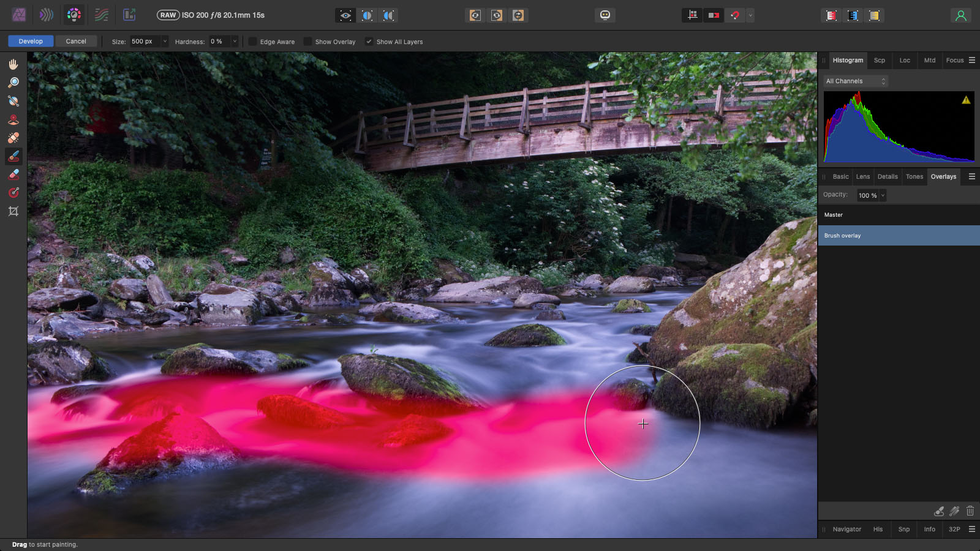The width and height of the screenshot is (980, 551).
Task: Switch to the Scp tab
Action: click(880, 60)
